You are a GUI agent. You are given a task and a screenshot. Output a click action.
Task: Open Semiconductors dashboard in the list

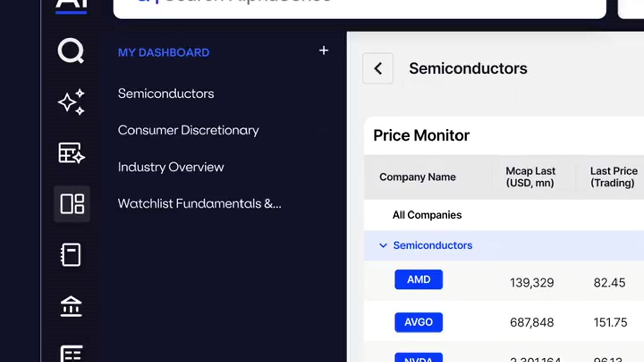[166, 94]
